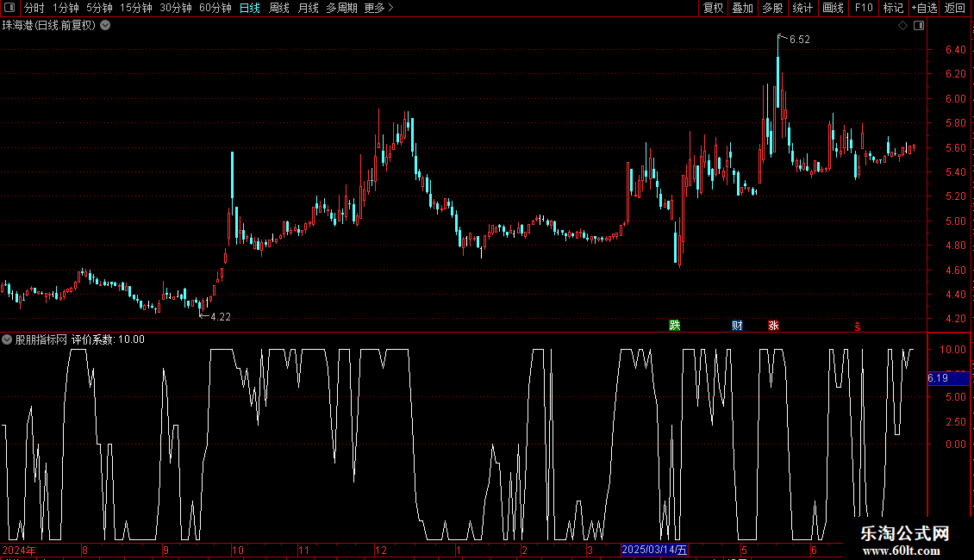Click the 6.52 high price label
The image size is (974, 560).
[799, 39]
